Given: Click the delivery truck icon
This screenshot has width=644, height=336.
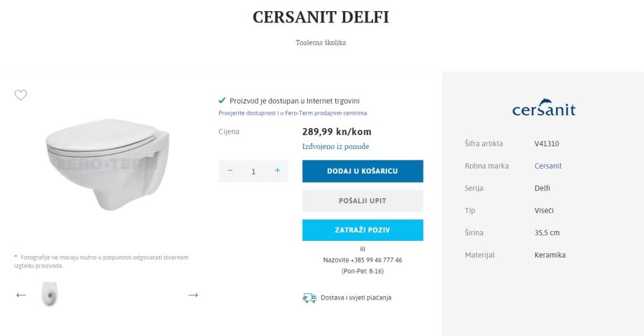Looking at the screenshot, I should click(309, 297).
